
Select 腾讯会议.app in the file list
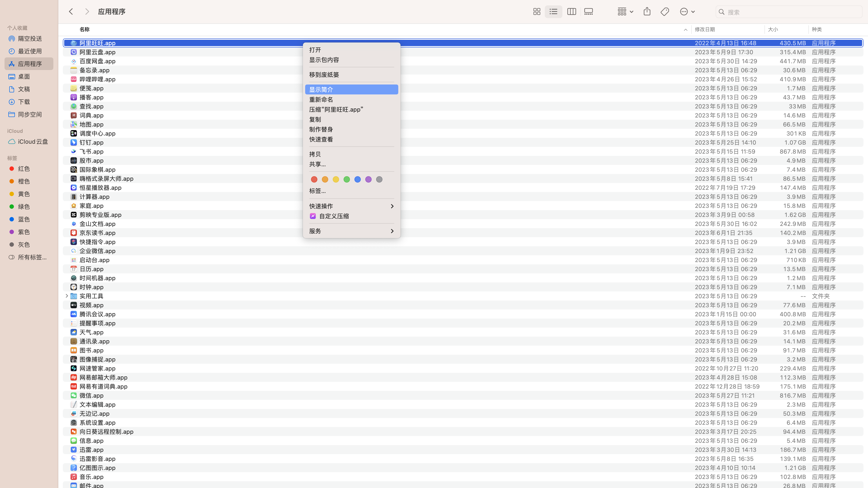(x=463, y=314)
